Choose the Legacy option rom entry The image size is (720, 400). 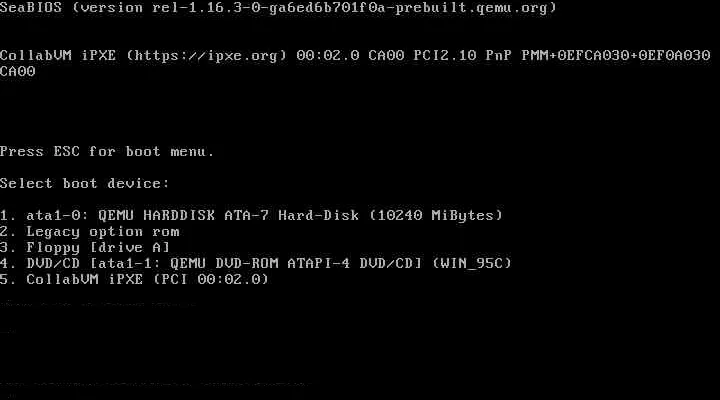pyautogui.click(x=90, y=231)
